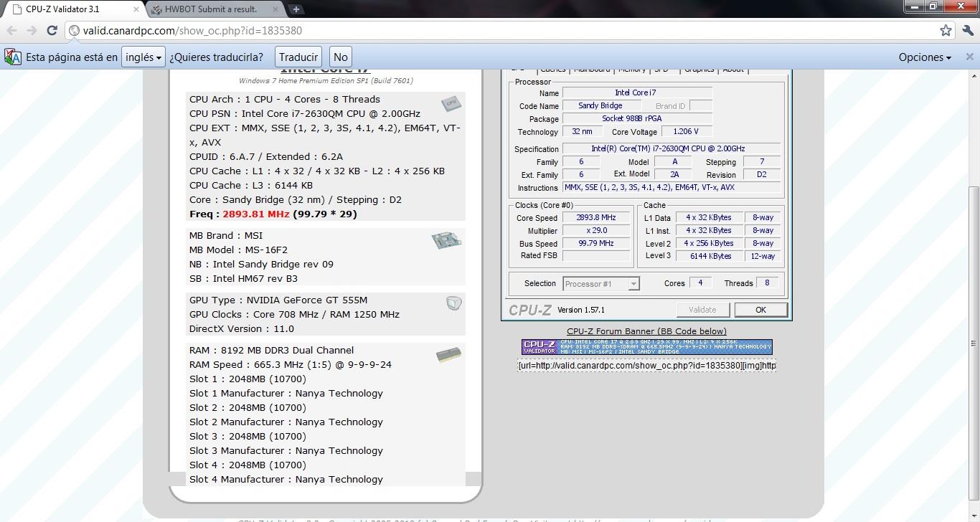
Task: Click the Slot 4 Manufacturer Nanya Technology line
Action: tap(286, 479)
